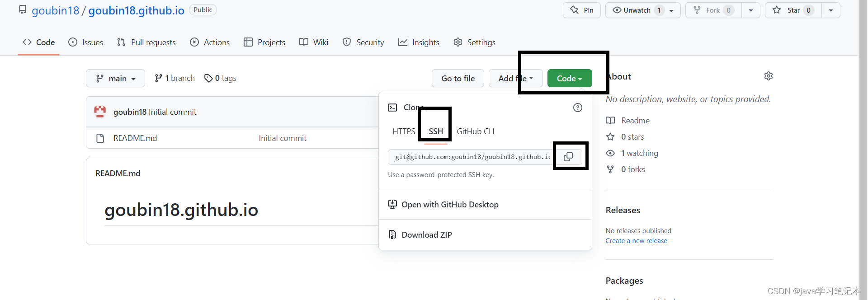View the 1 branch link

(x=175, y=78)
